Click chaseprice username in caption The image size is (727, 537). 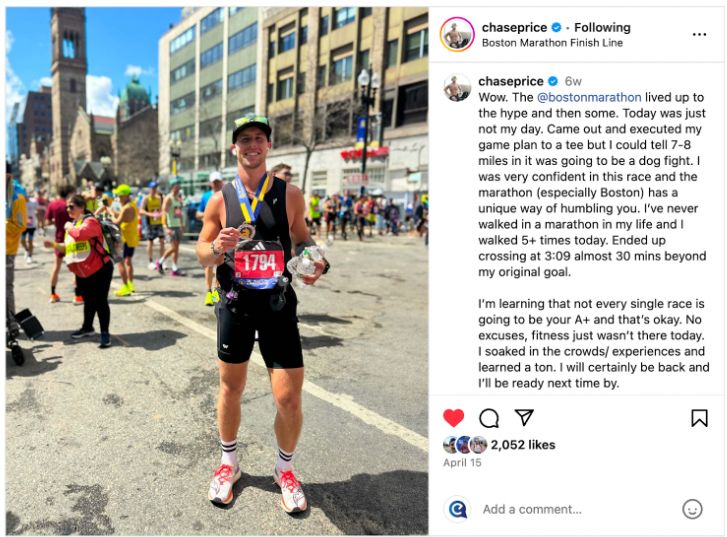(510, 81)
